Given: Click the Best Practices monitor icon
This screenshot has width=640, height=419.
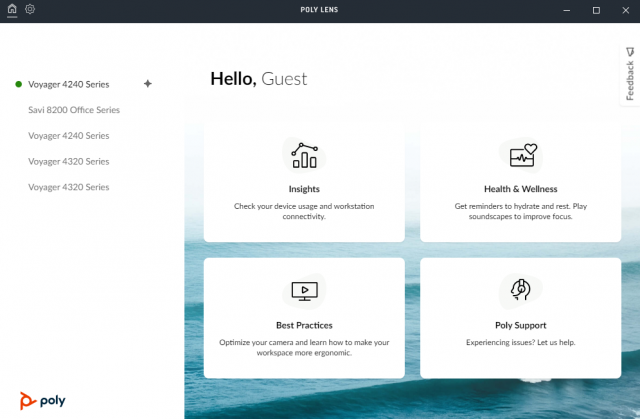Looking at the screenshot, I should click(x=304, y=291).
